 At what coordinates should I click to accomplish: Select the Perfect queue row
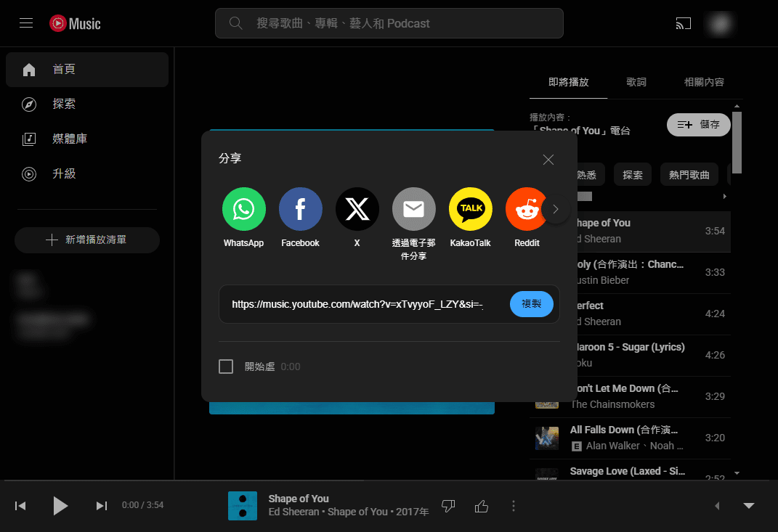(x=654, y=314)
